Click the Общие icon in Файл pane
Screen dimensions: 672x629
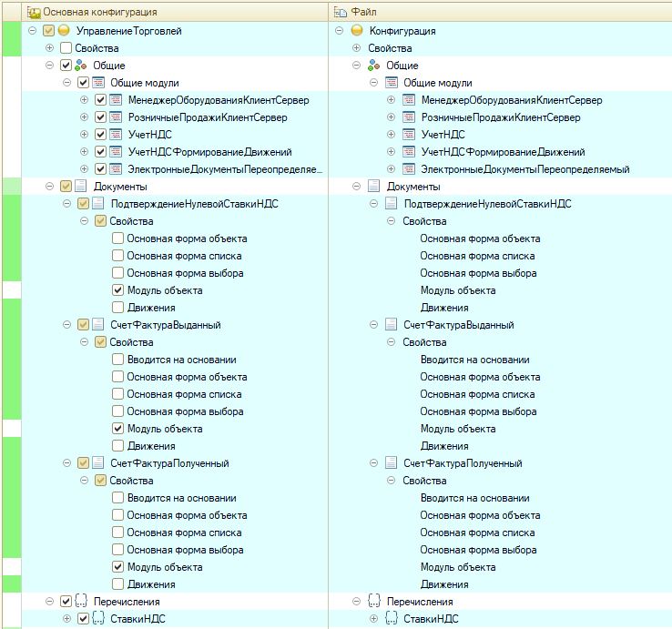(x=374, y=66)
